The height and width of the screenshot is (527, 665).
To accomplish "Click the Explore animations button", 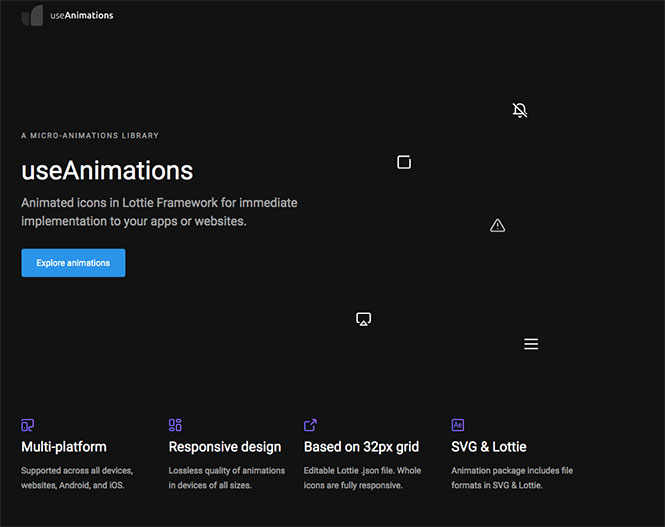I will click(x=73, y=263).
